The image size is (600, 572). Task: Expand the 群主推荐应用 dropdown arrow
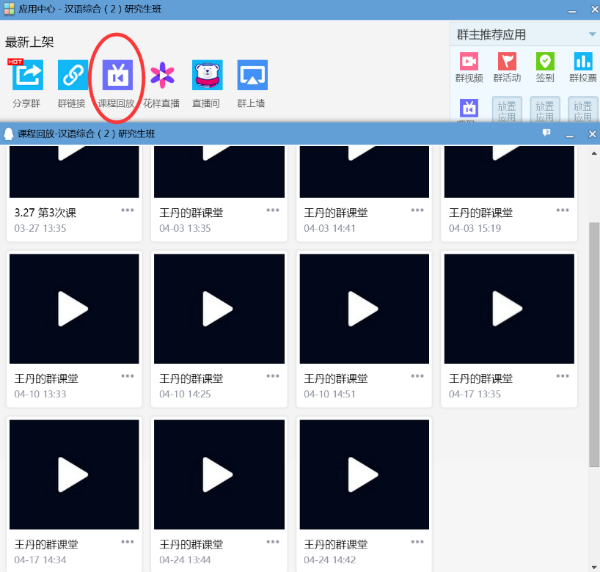pyautogui.click(x=591, y=34)
